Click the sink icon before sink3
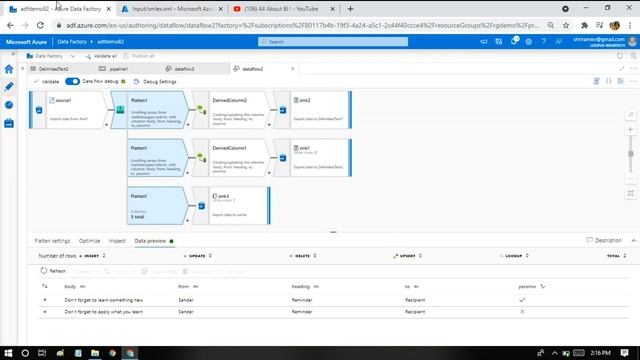Screen dimensions: 640x360 click(x=202, y=206)
